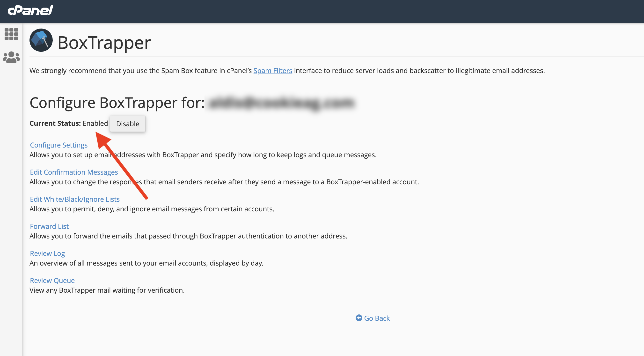
Task: Open Edit White/Black/Ignore Lists
Action: 75,199
